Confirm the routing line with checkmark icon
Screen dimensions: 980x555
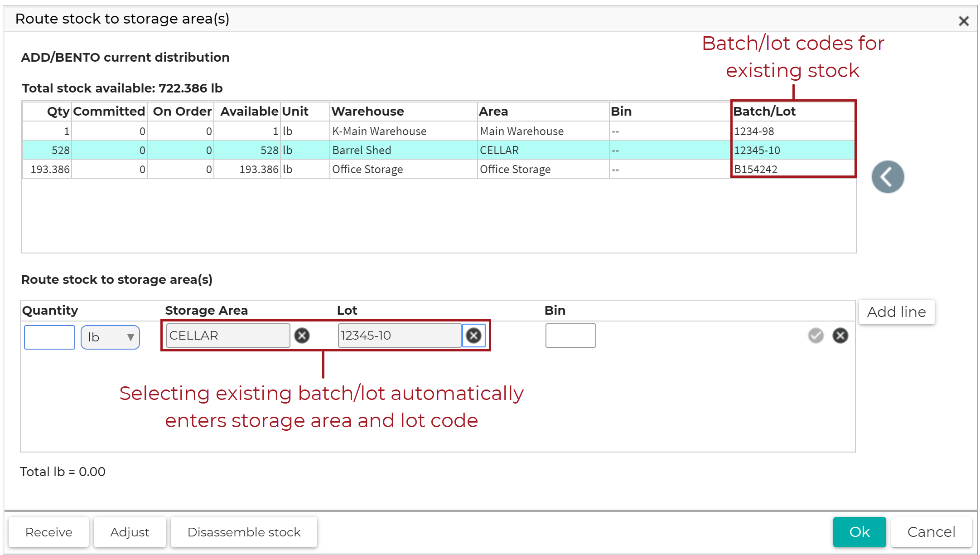click(x=815, y=336)
